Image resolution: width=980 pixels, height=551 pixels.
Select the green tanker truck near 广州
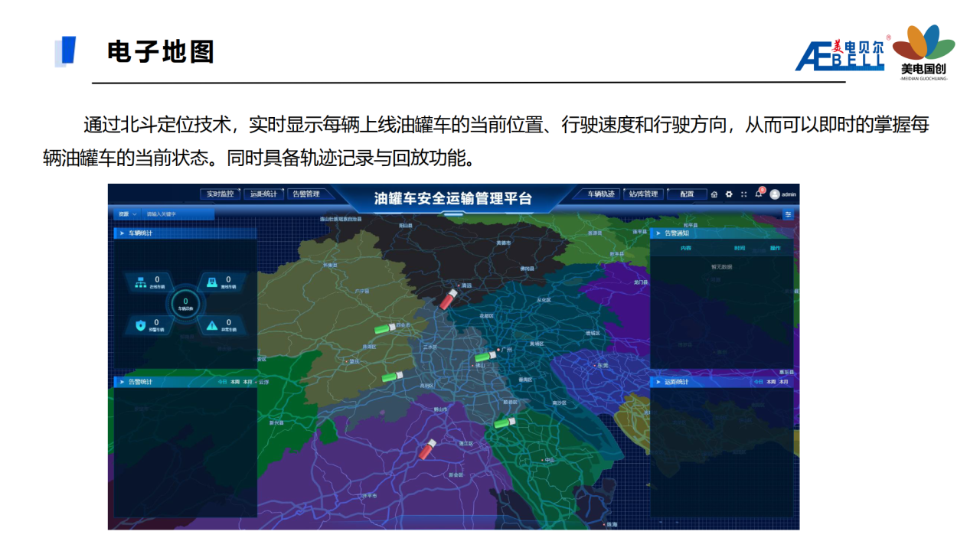(x=485, y=356)
